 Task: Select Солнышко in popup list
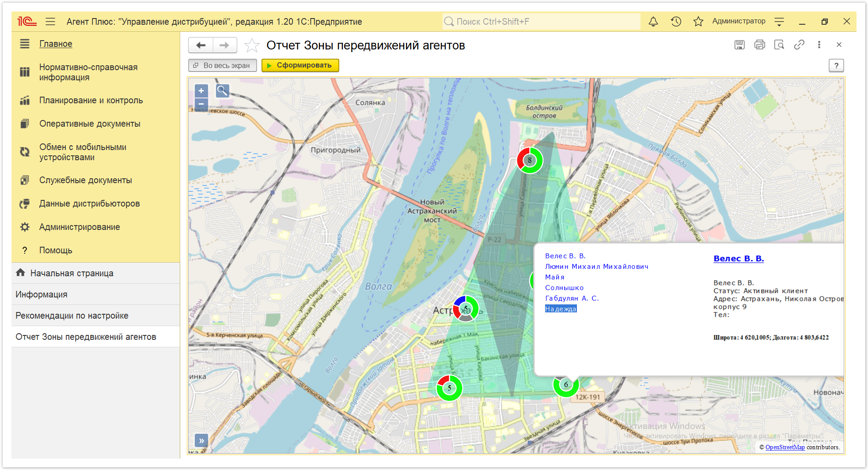[565, 288]
